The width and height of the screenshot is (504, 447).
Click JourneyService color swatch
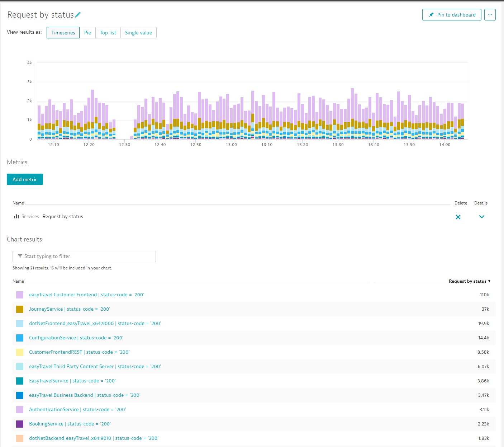point(20,309)
